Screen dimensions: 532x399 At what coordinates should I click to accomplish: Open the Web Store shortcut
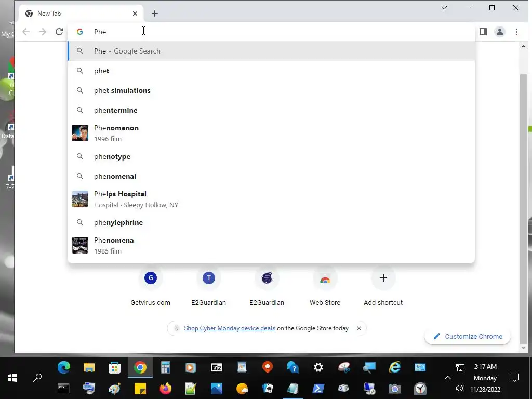(x=325, y=287)
